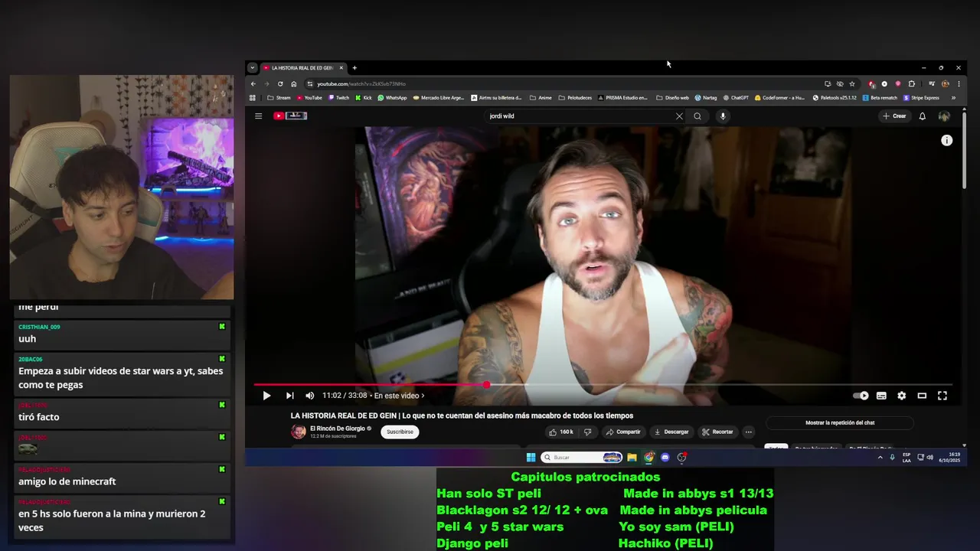Start voice search with microphone
This screenshot has height=551, width=980.
pos(723,116)
